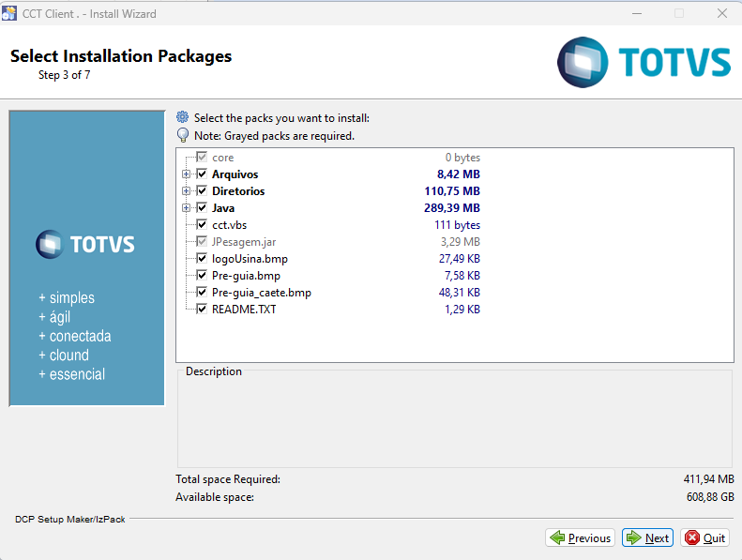Screen dimensions: 742x560
Task: Select the JPesagem.jar pack row
Action: 339,242
